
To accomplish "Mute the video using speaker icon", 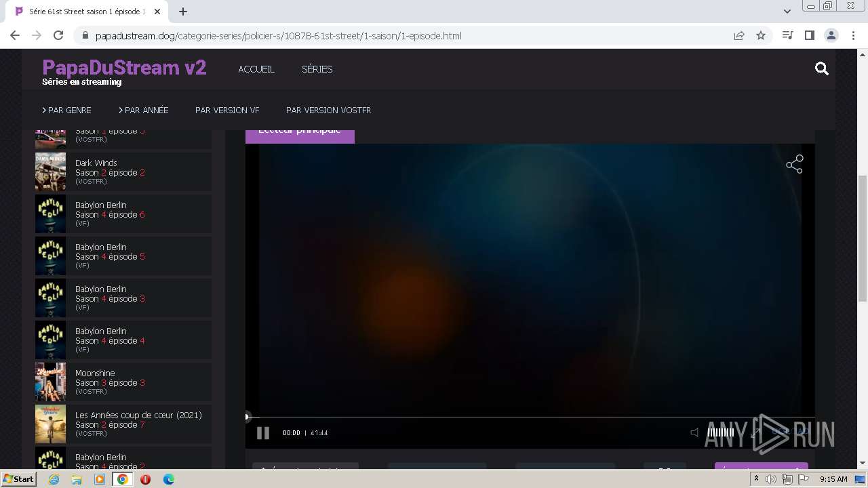I will [694, 432].
